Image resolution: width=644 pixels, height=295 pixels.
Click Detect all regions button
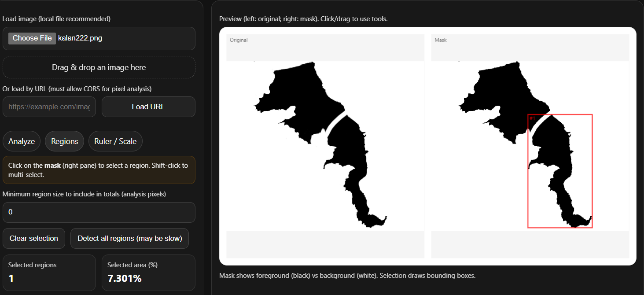(129, 238)
